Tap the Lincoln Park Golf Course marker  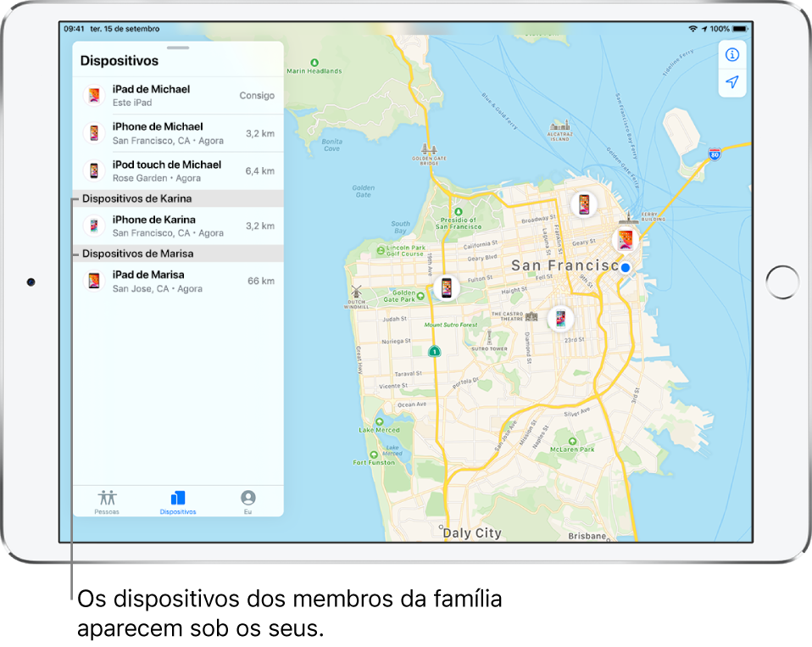click(381, 250)
